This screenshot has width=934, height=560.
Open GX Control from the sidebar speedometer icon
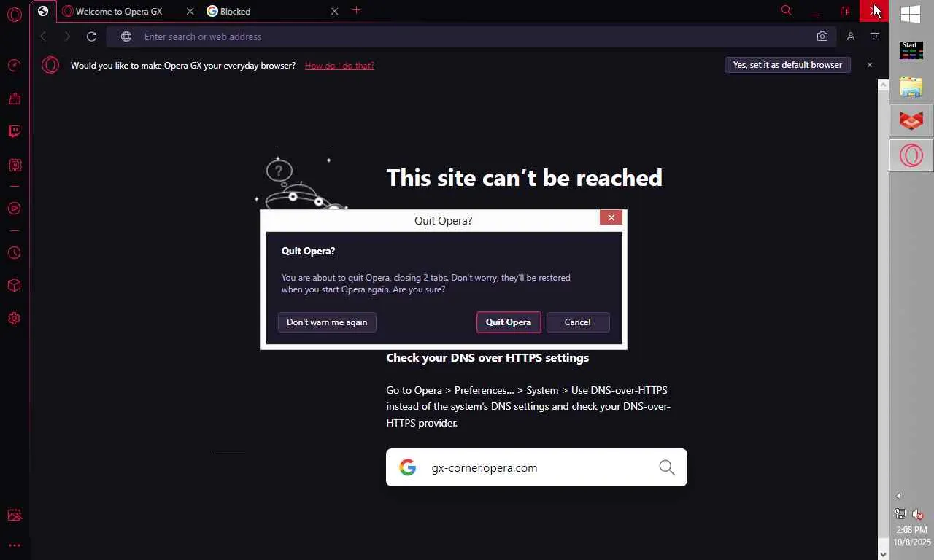tap(14, 66)
